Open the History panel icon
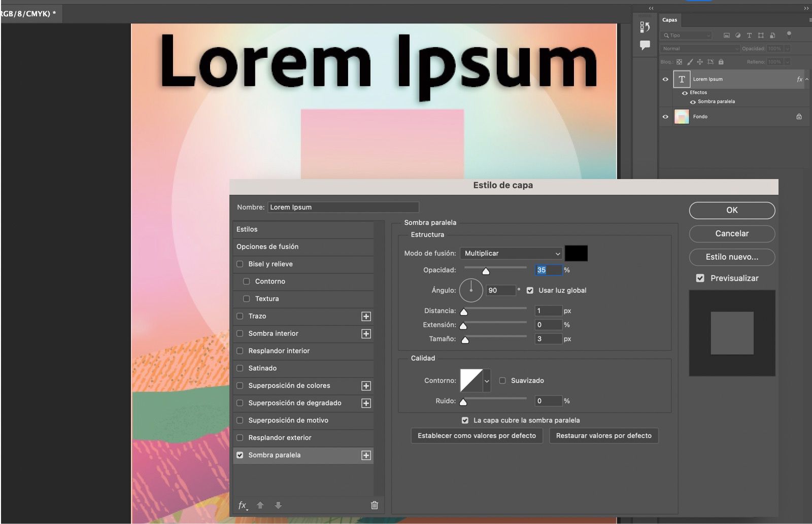Viewport: 812px width, 524px height. point(645,27)
